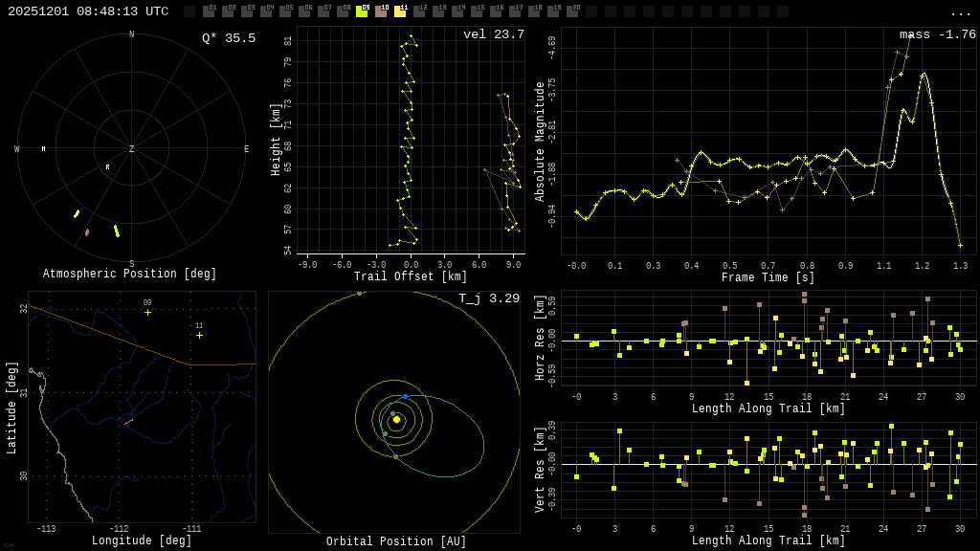980x551 pixels.
Task: Click the zenith Z marker in sky plot
Action: click(132, 149)
